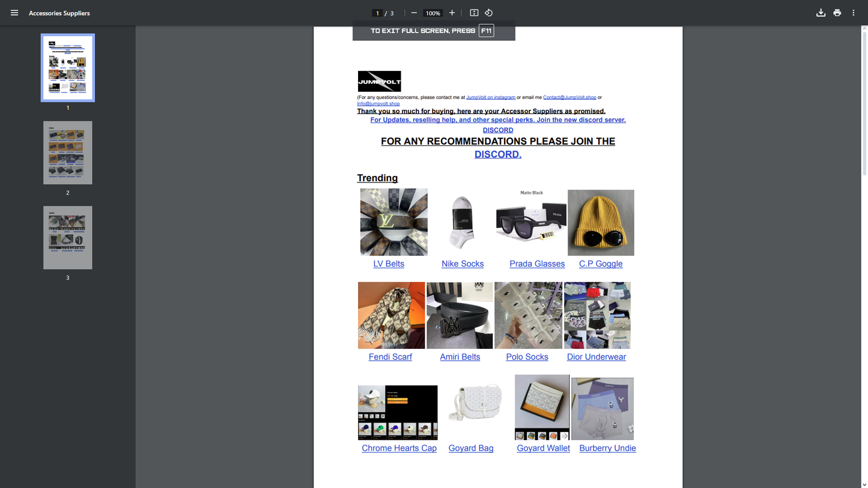Click the Polo socks product image
The image size is (868, 488).
pos(529,315)
